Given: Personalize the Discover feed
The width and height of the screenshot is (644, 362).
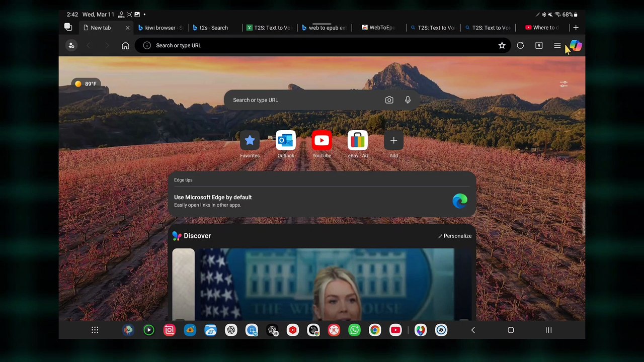Looking at the screenshot, I should (x=455, y=236).
